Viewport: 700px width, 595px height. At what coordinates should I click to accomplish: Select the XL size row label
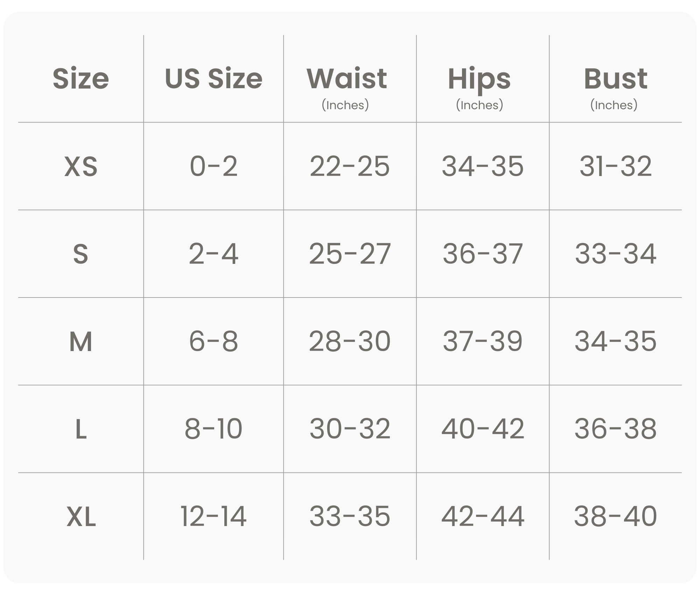pos(81,517)
